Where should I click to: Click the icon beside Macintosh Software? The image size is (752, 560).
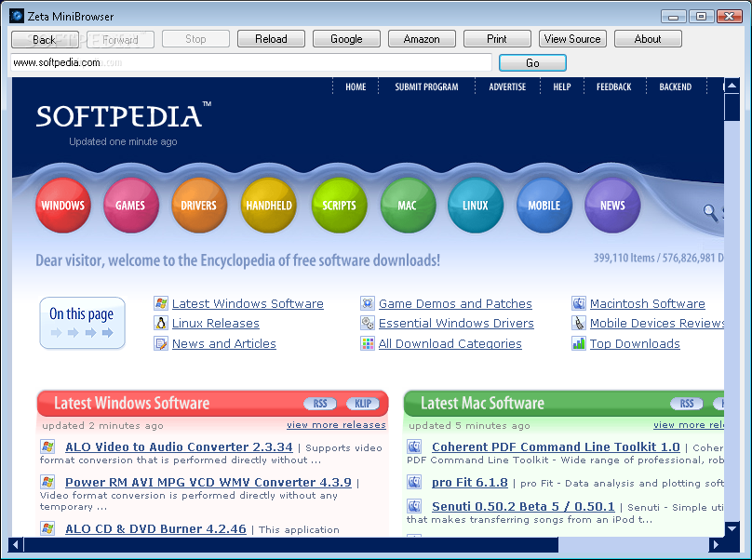tap(579, 303)
